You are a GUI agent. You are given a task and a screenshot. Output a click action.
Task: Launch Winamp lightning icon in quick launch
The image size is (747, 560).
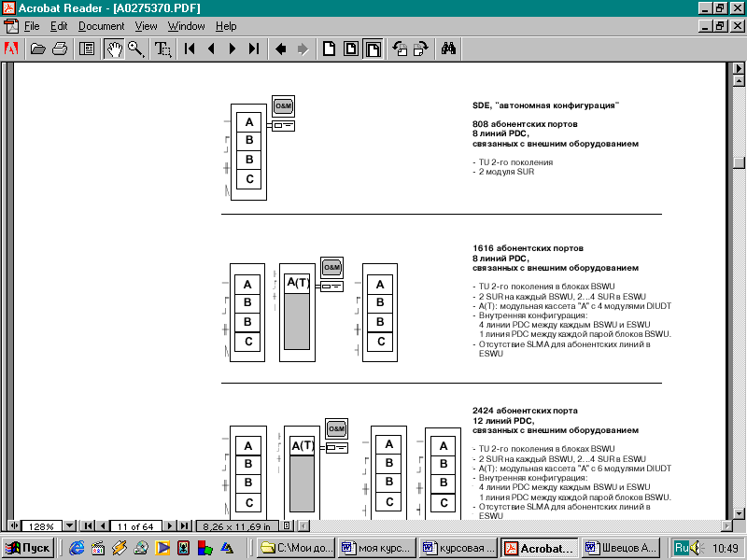pyautogui.click(x=120, y=548)
